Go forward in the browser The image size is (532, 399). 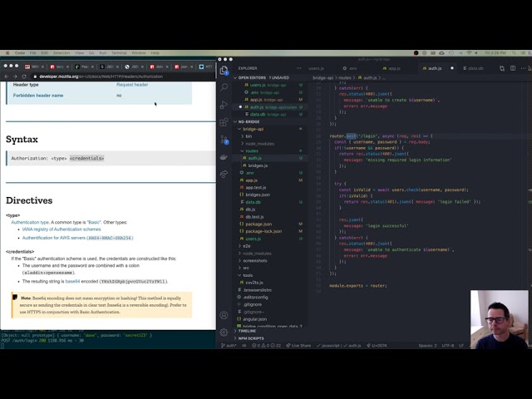15,76
